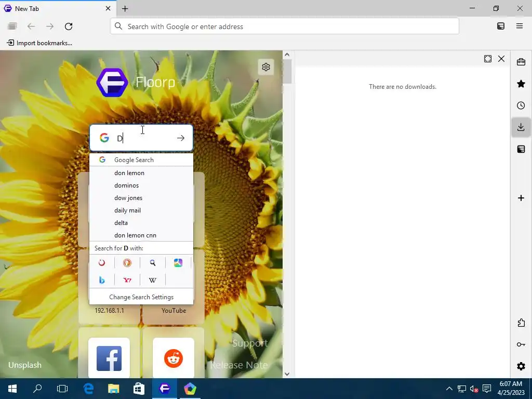Close the downloads sidebar panel
The image size is (532, 399).
(501, 59)
